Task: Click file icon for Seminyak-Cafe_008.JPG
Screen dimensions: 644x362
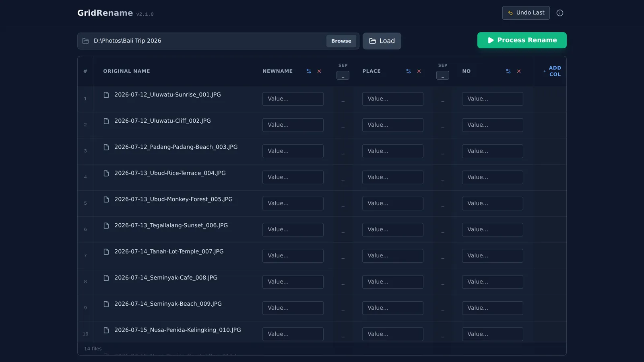Action: click(x=106, y=278)
